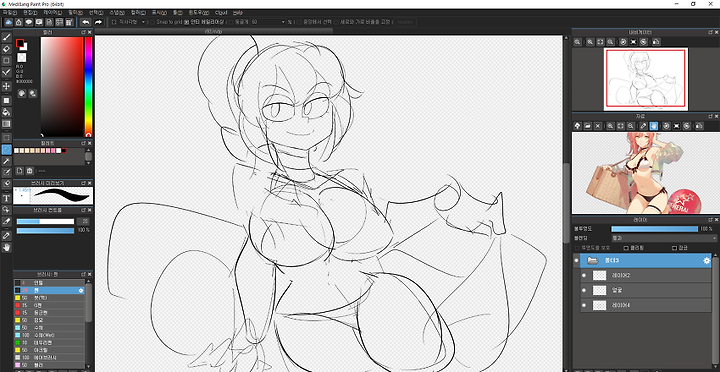This screenshot has height=372, width=720.
Task: Select the hand icon in Reference panel
Action: 654,126
